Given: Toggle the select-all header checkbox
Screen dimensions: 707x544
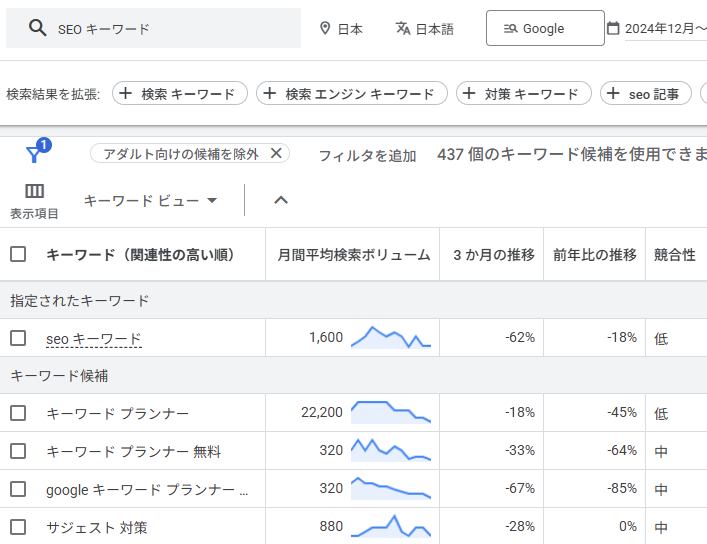Looking at the screenshot, I should (x=18, y=254).
